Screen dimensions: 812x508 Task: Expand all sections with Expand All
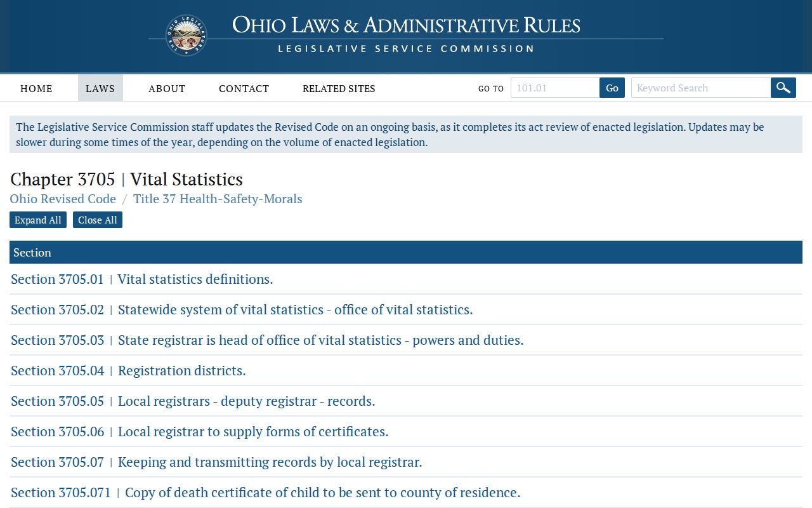pos(38,220)
